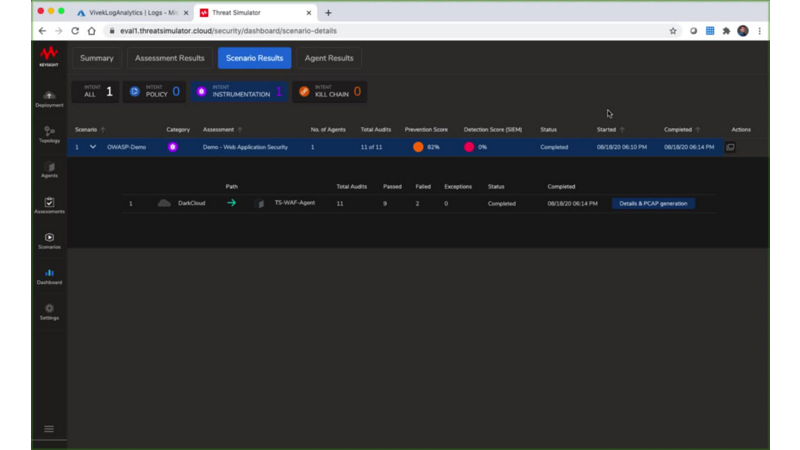The height and width of the screenshot is (450, 800).
Task: Click the purple Instrumentation category icon in OWASP-Demo row
Action: click(172, 147)
